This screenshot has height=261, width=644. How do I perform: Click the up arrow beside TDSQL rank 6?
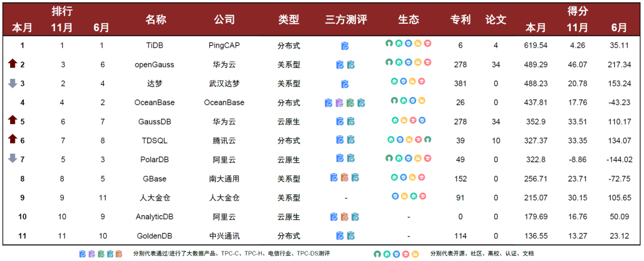pos(13,139)
